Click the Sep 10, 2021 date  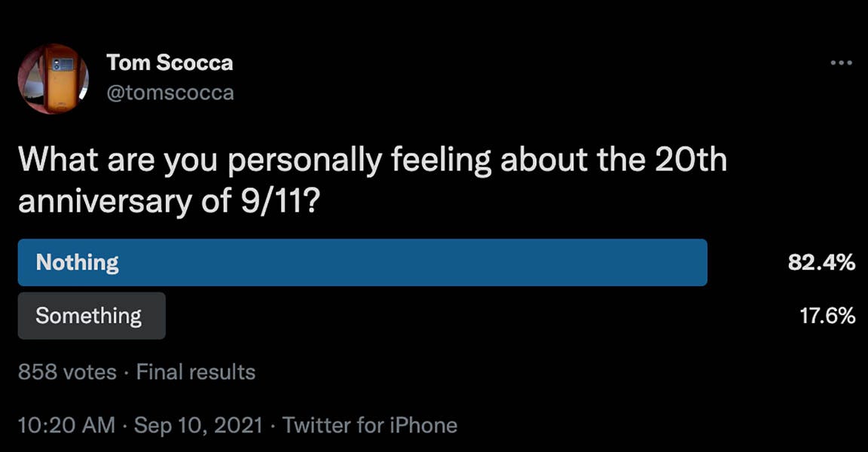[198, 425]
